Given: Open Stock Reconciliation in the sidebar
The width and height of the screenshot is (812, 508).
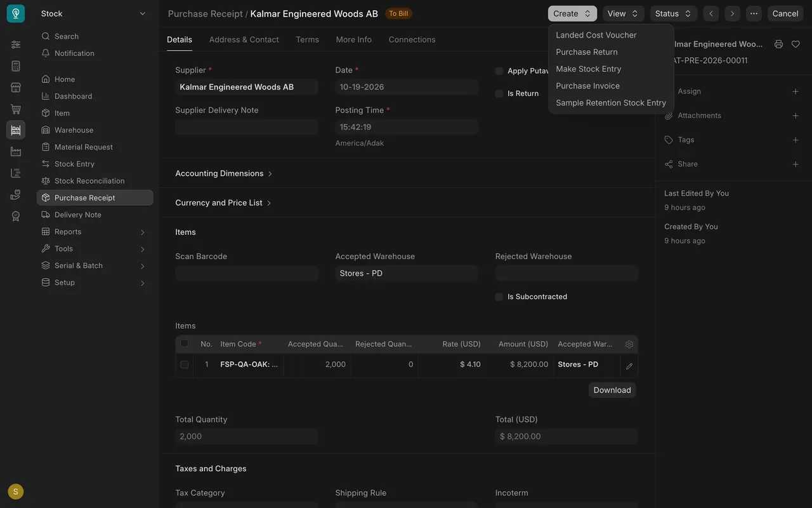Looking at the screenshot, I should click(x=95, y=181).
